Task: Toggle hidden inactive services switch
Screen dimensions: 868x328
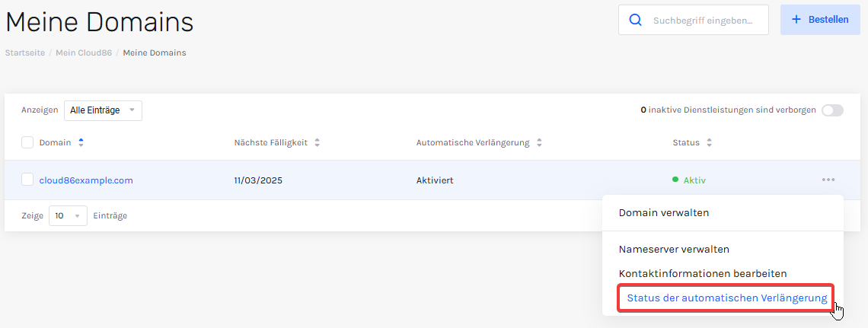Action: [832, 110]
